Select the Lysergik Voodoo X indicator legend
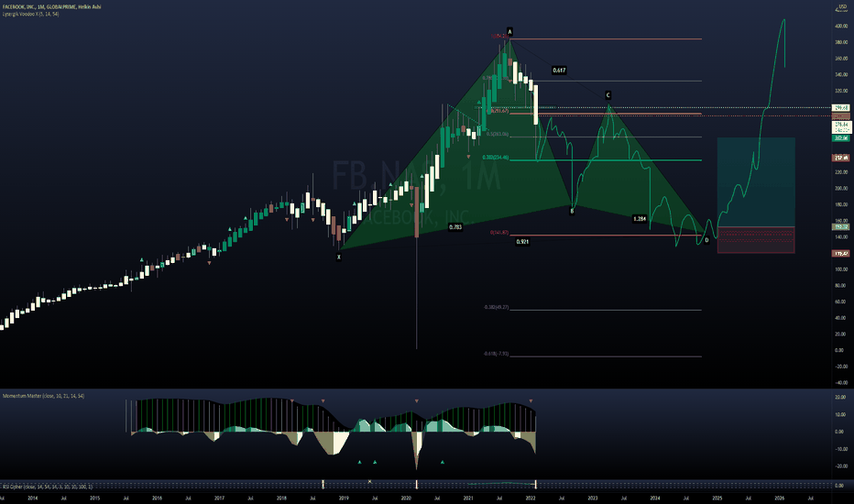 [30, 14]
